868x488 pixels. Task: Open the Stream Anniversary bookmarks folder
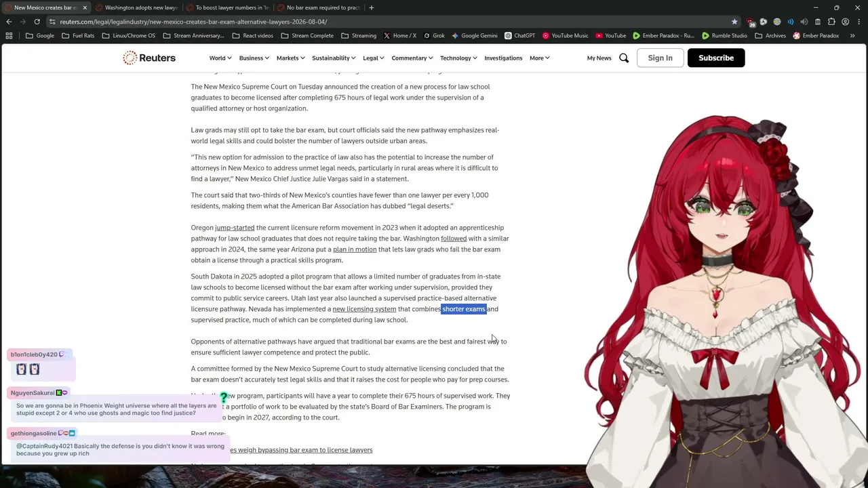[x=193, y=36]
